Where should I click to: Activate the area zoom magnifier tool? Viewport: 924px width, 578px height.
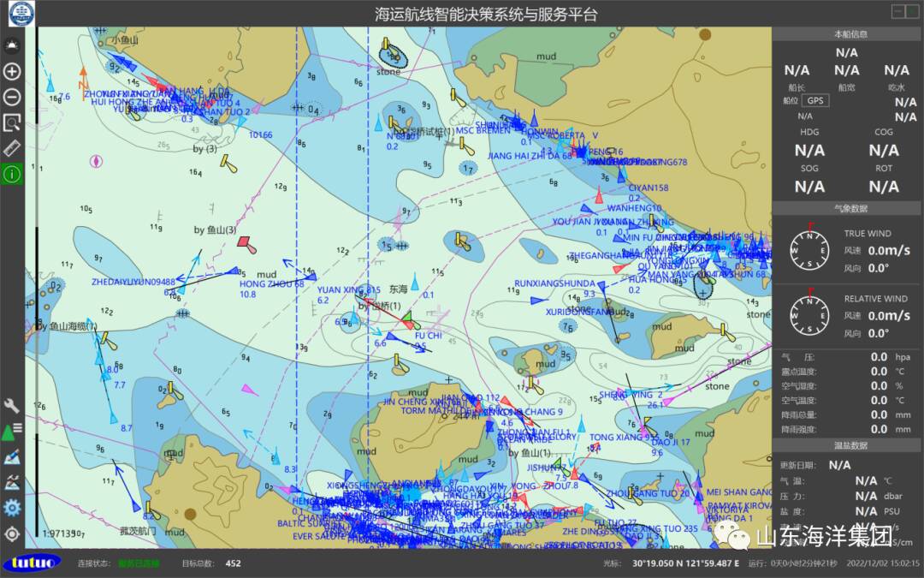12,122
